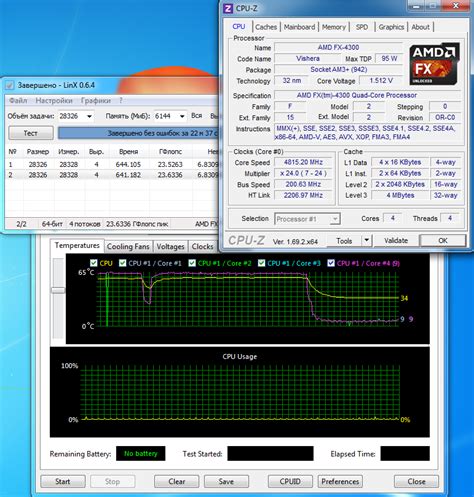The image size is (474, 497).
Task: Click the Close button at bottom
Action: [x=416, y=481]
